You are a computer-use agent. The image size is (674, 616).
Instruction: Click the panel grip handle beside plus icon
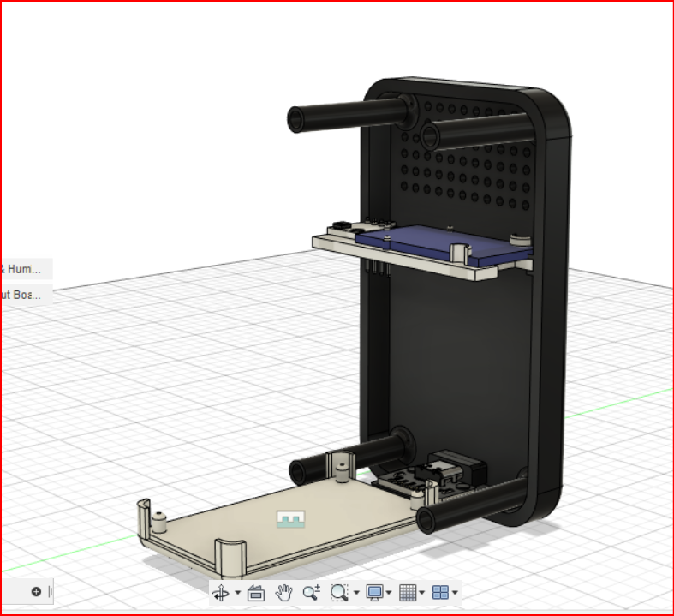[51, 592]
